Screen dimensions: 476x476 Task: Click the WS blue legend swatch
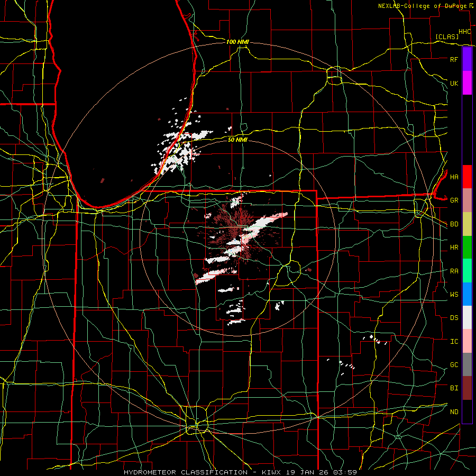pos(467,294)
